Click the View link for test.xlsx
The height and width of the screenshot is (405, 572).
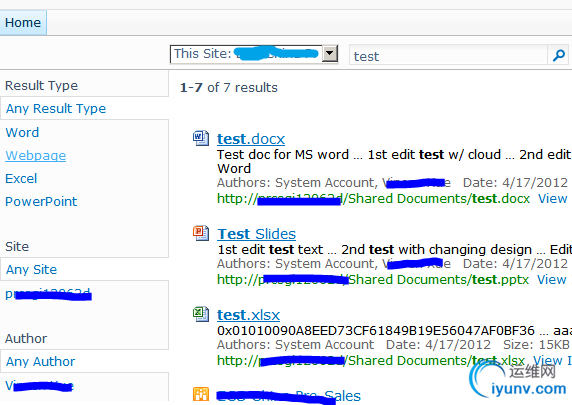(x=548, y=361)
